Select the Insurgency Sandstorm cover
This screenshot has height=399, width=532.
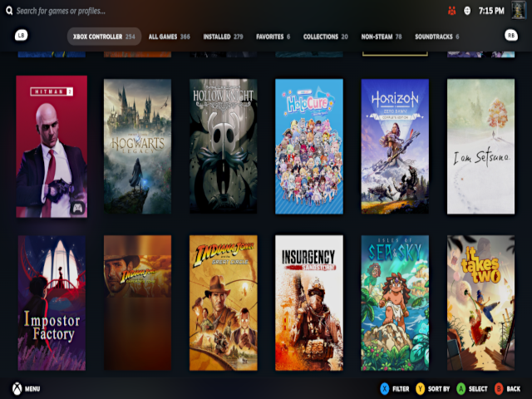(x=309, y=303)
